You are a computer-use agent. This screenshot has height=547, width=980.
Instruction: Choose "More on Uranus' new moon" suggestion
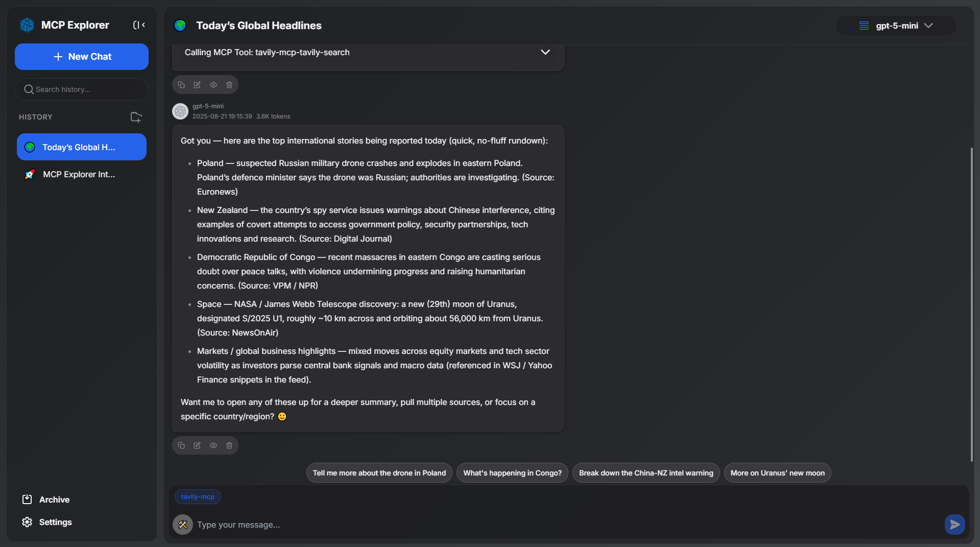click(x=777, y=473)
